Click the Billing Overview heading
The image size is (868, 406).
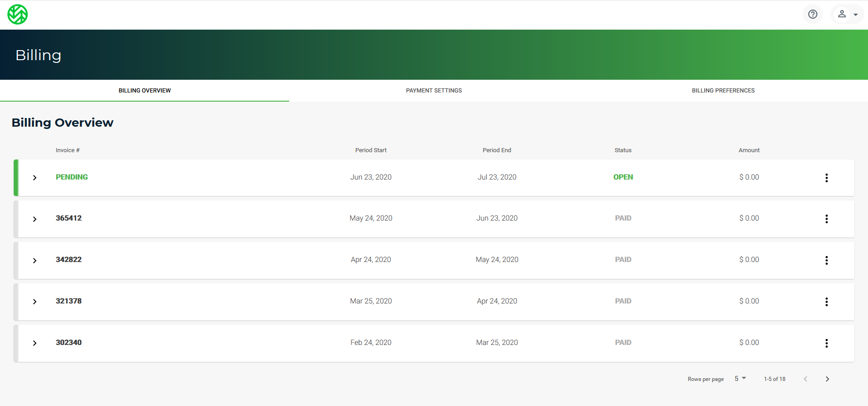(x=62, y=123)
